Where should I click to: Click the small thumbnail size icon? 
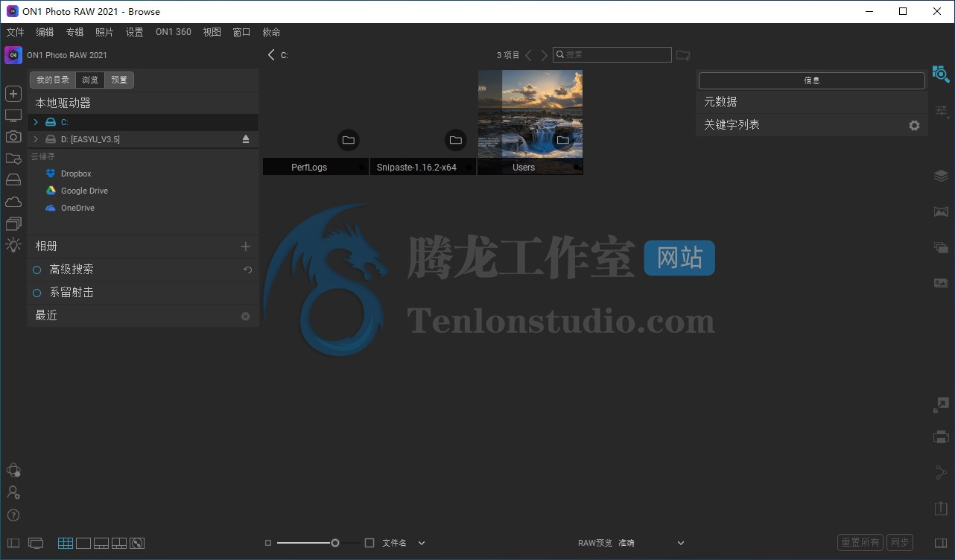(x=268, y=543)
